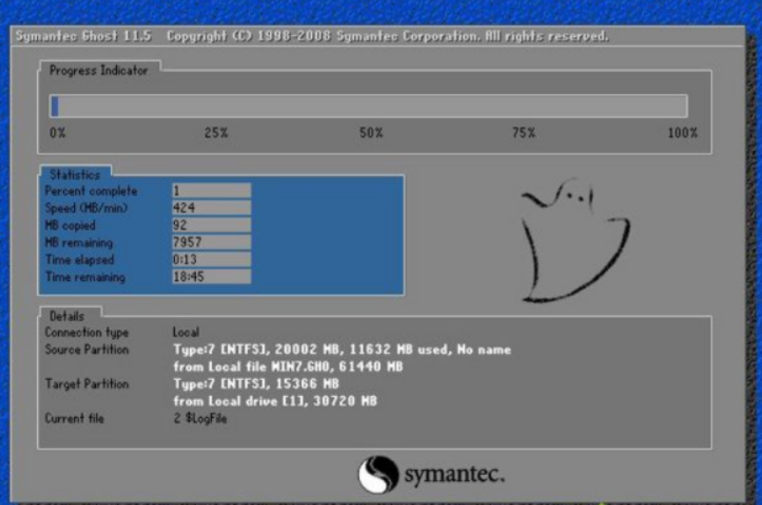The image size is (762, 505).
Task: Select the Statistics tab label
Action: (x=75, y=174)
